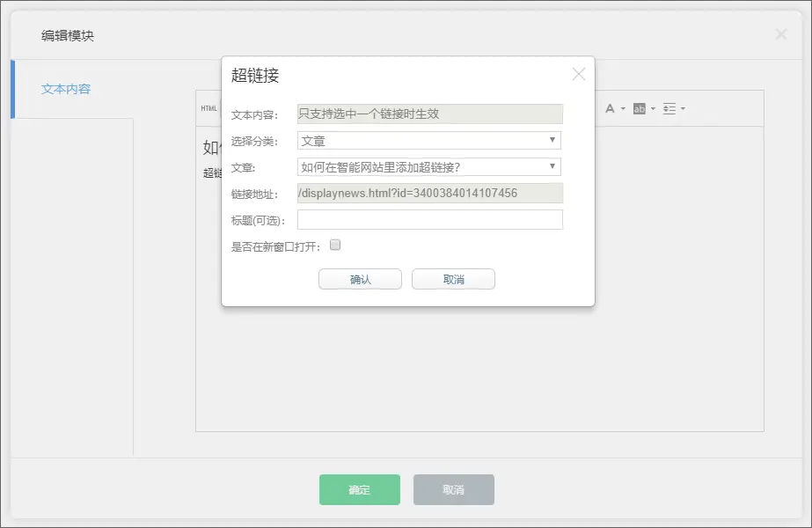
Task: Expand the 选择分类 dropdown showing 文章
Action: (429, 141)
